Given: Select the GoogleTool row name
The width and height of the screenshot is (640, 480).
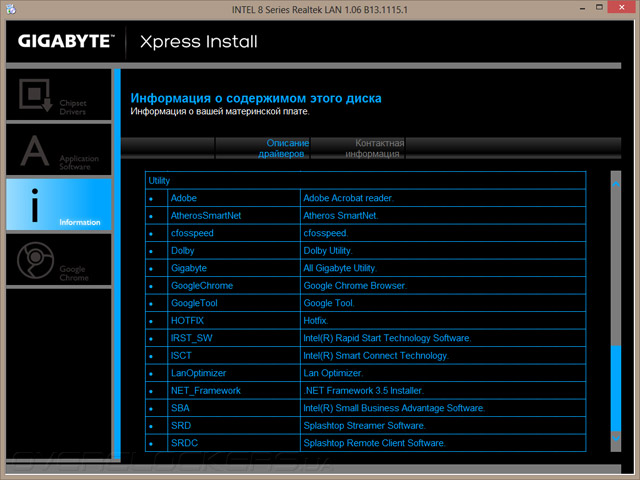Looking at the screenshot, I should [194, 303].
